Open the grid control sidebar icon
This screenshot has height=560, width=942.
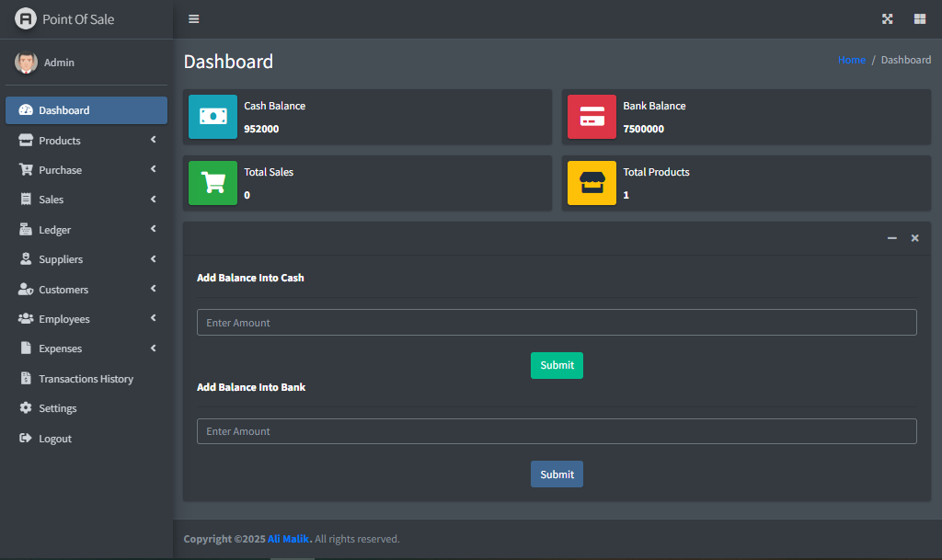pos(919,19)
